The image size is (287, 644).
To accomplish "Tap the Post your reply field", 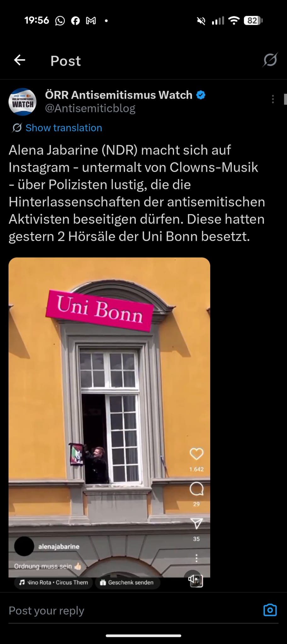I will pyautogui.click(x=132, y=611).
